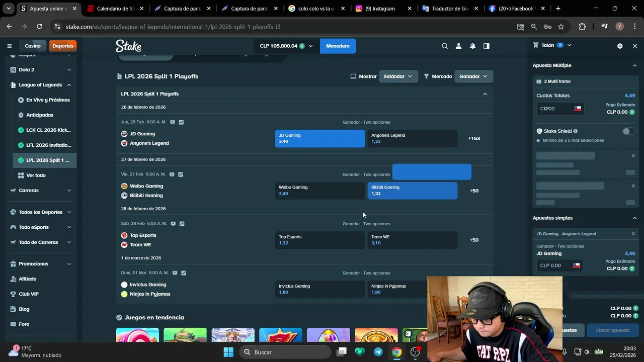Open bet slip settings gear
The image size is (644, 362).
(x=620, y=46)
